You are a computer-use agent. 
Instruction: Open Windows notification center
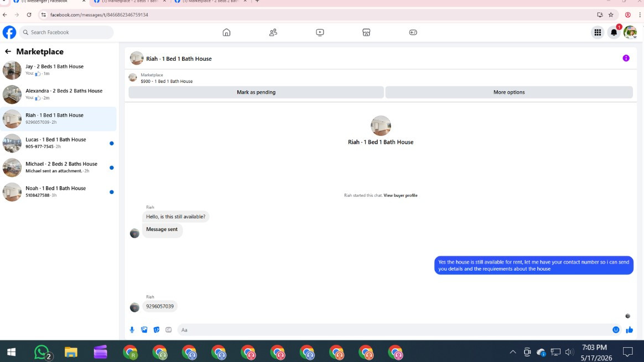pyautogui.click(x=627, y=351)
